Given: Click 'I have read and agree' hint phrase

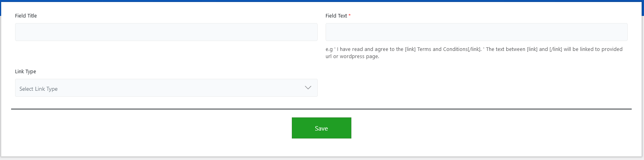Looking at the screenshot, I should point(363,49).
